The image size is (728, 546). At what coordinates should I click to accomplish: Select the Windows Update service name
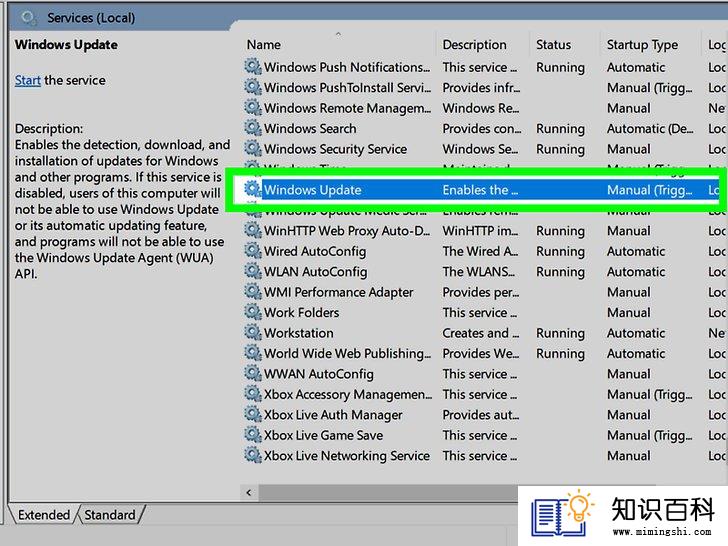312,190
